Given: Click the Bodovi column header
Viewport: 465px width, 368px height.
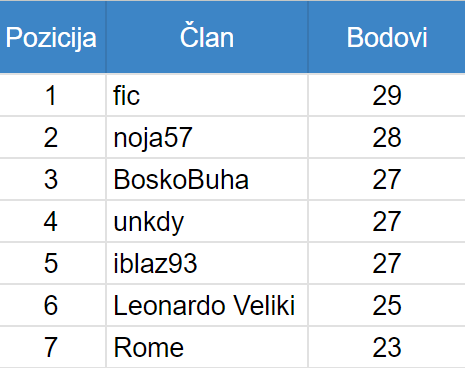Looking at the screenshot, I should 387,37.
